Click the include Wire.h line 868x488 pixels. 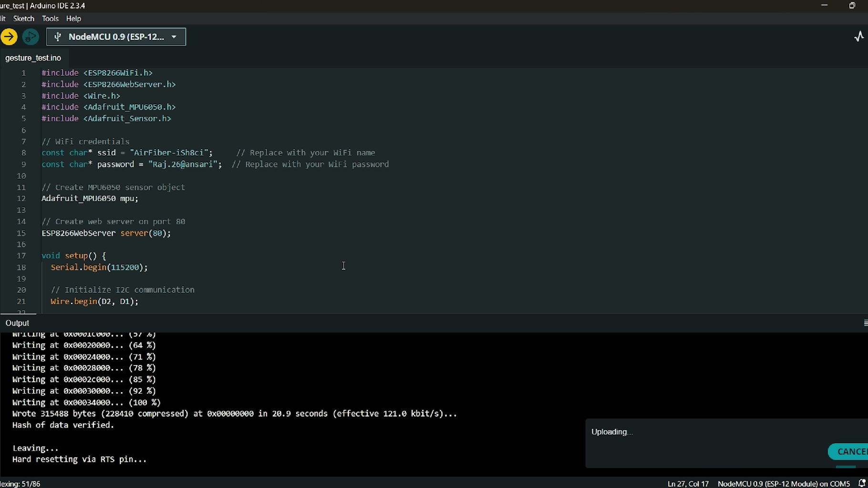(81, 96)
